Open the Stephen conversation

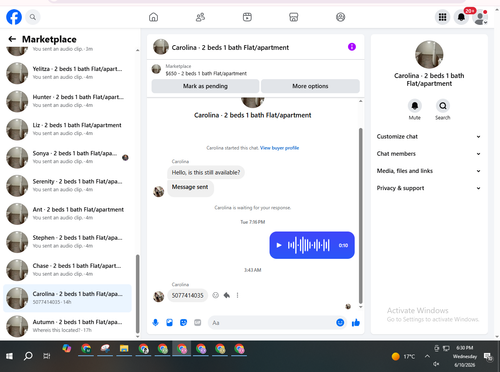pyautogui.click(x=67, y=242)
